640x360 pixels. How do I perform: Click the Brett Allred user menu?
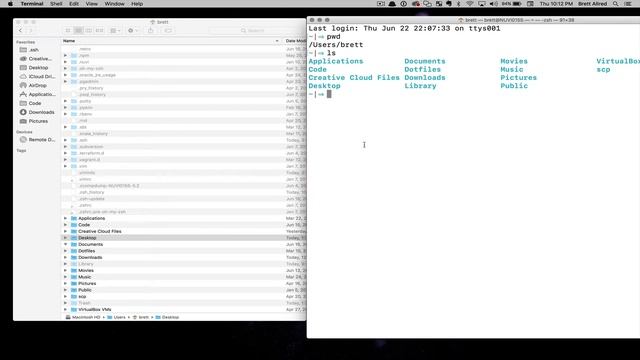pyautogui.click(x=592, y=4)
